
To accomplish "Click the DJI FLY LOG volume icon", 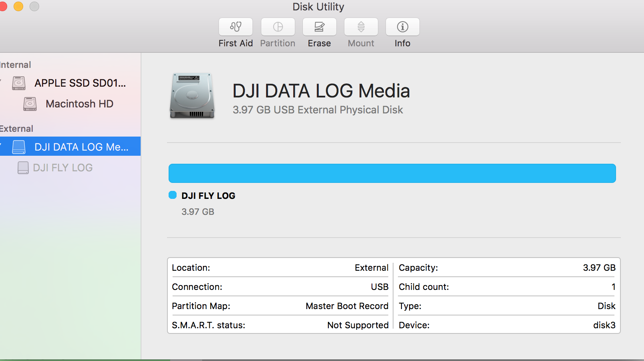I will (23, 168).
